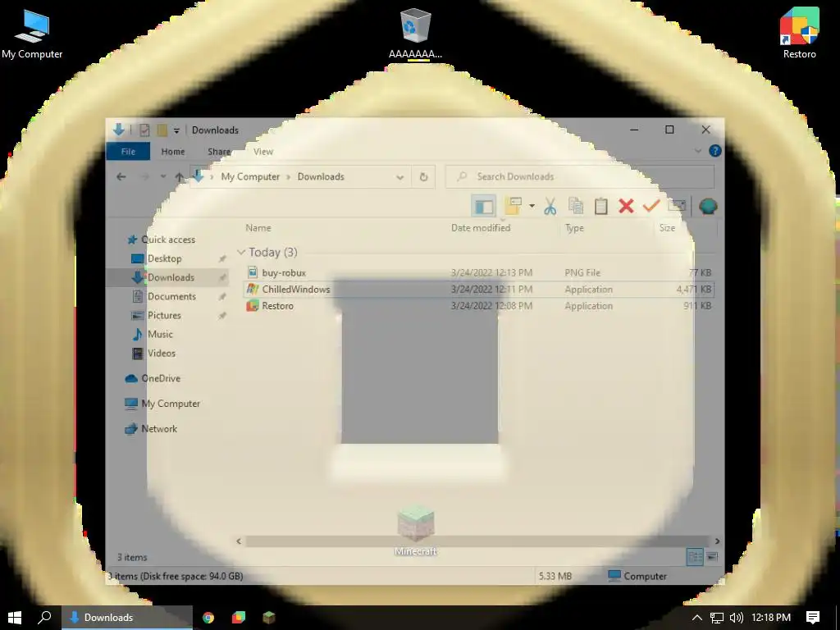Image resolution: width=840 pixels, height=630 pixels.
Task: Expand the ribbon with the chevron
Action: click(697, 151)
